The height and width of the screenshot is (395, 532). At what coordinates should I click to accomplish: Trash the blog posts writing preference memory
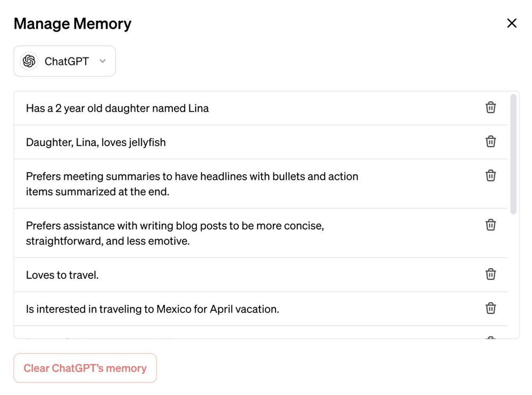[x=491, y=225]
